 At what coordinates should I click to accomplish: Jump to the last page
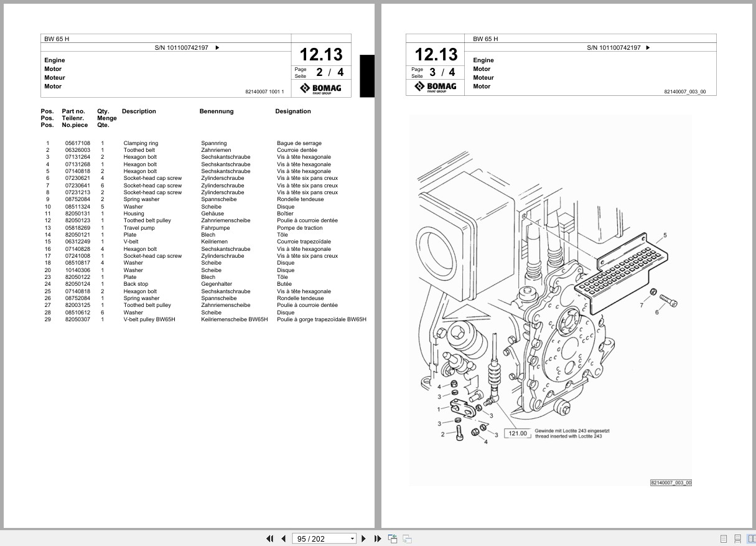378,539
